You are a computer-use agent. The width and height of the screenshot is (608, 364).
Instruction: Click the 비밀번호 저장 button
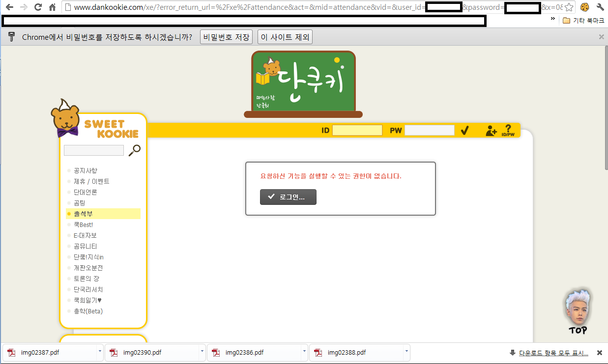[226, 37]
